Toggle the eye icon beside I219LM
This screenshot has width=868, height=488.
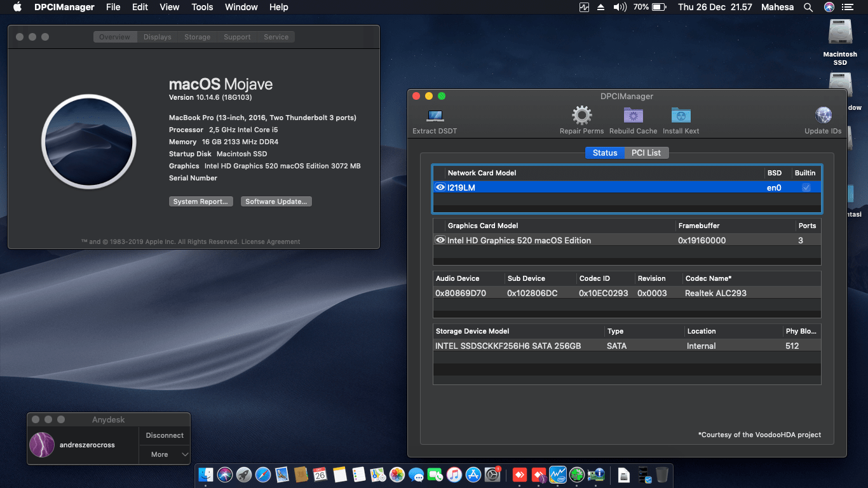(x=440, y=187)
